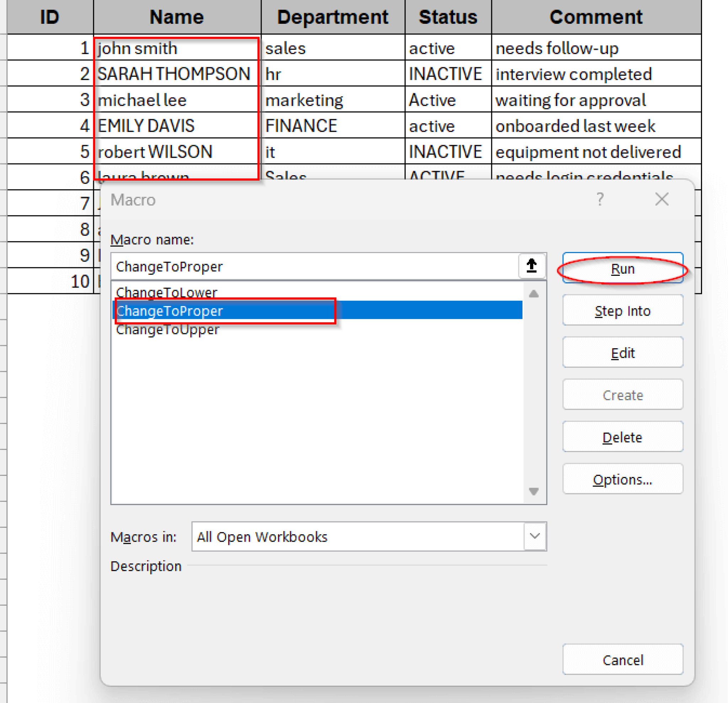Select the ChangeToLower macro
The width and height of the screenshot is (728, 703).
(x=167, y=292)
